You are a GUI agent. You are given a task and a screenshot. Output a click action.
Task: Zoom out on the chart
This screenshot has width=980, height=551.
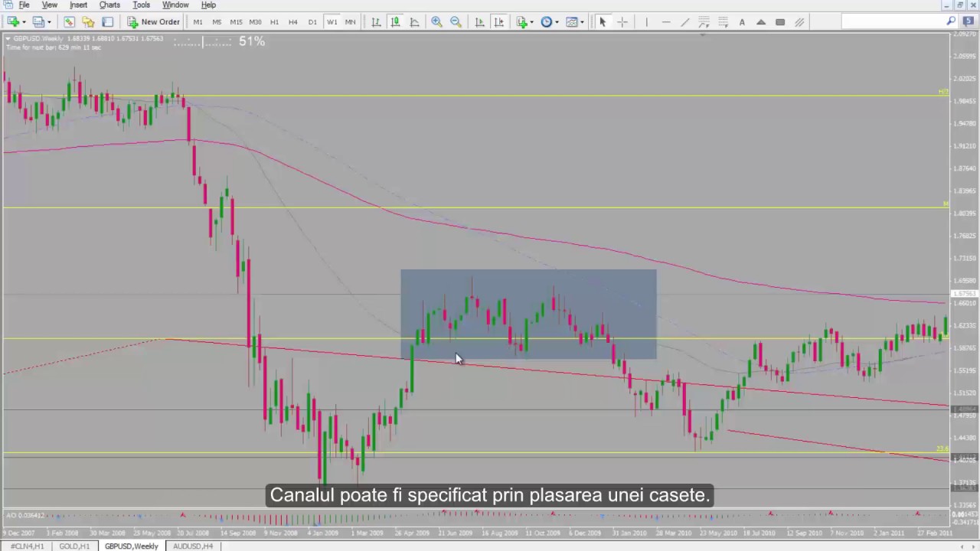pos(456,22)
